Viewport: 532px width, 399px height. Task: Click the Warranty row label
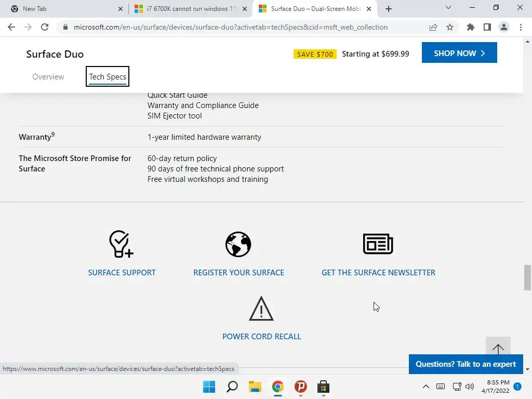(37, 137)
